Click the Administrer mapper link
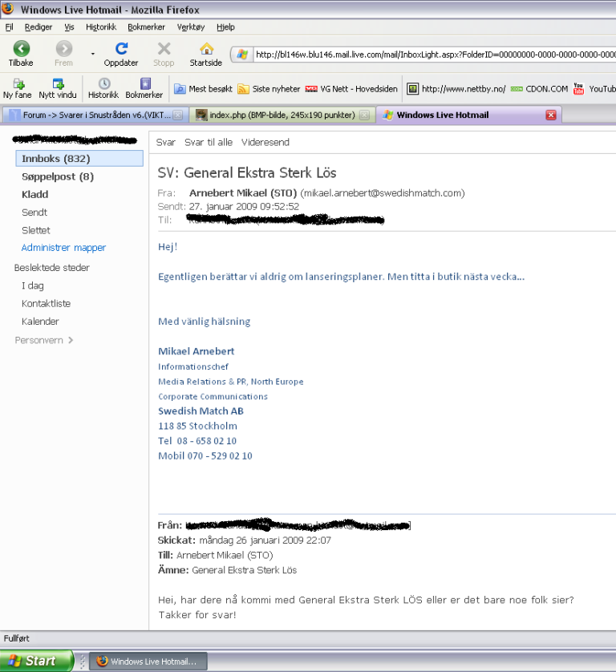This screenshot has width=616, height=672. [x=63, y=248]
